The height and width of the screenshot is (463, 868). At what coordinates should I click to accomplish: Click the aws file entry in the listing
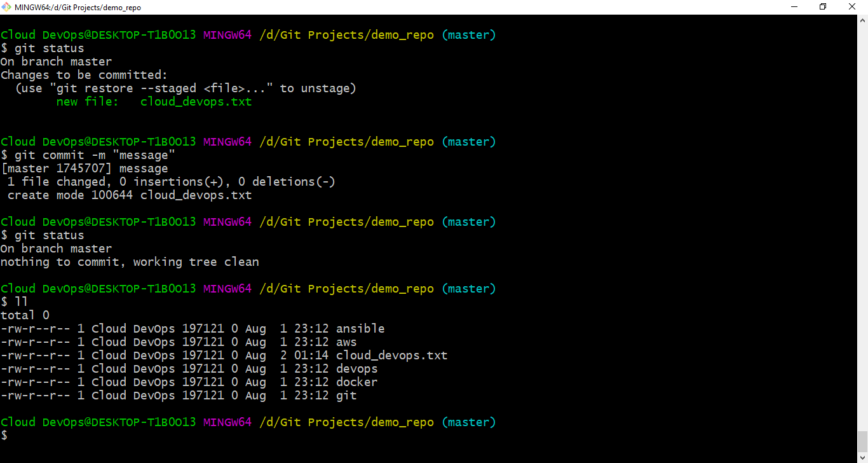346,342
